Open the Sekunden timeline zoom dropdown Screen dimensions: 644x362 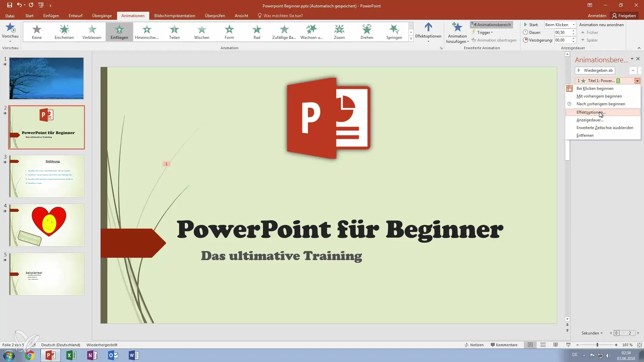pos(592,333)
